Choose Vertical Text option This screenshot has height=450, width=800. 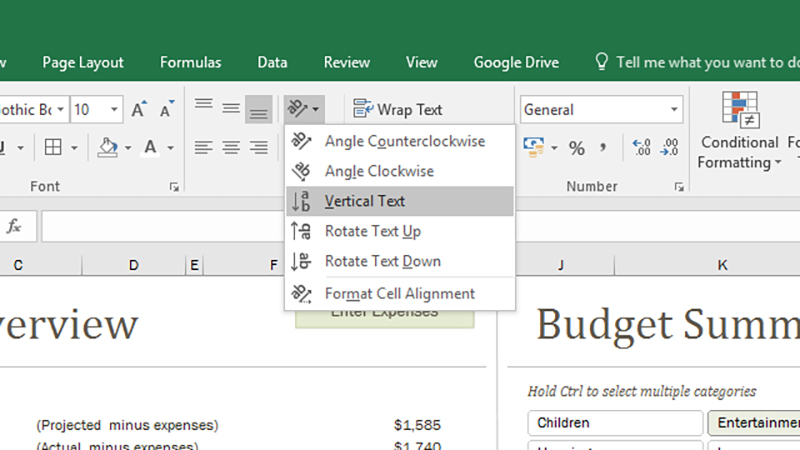click(400, 202)
